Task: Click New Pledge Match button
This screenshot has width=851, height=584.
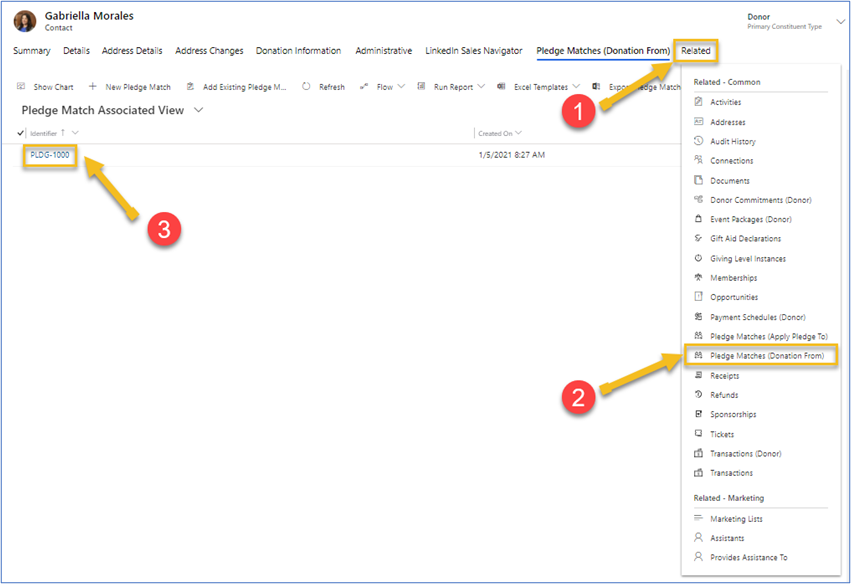Action: point(130,87)
